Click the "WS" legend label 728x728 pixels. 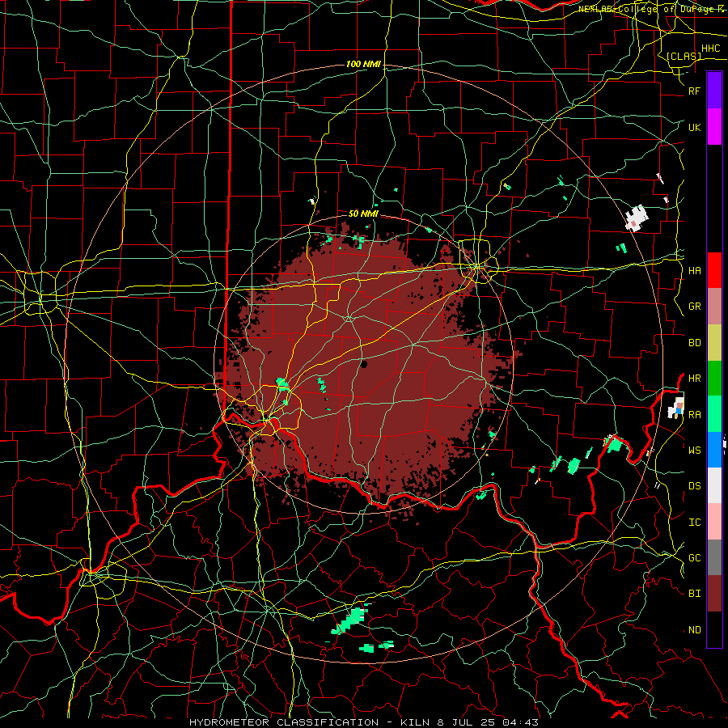(x=694, y=451)
